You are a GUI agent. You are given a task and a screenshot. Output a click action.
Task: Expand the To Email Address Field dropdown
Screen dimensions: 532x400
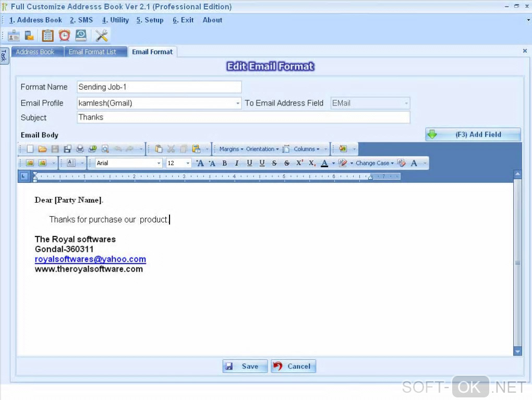click(406, 103)
